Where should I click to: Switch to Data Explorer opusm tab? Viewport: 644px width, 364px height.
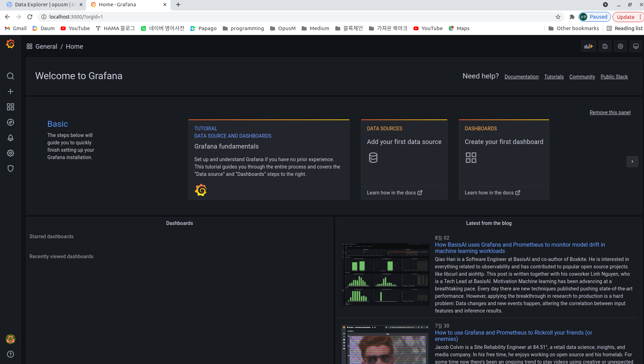click(45, 5)
